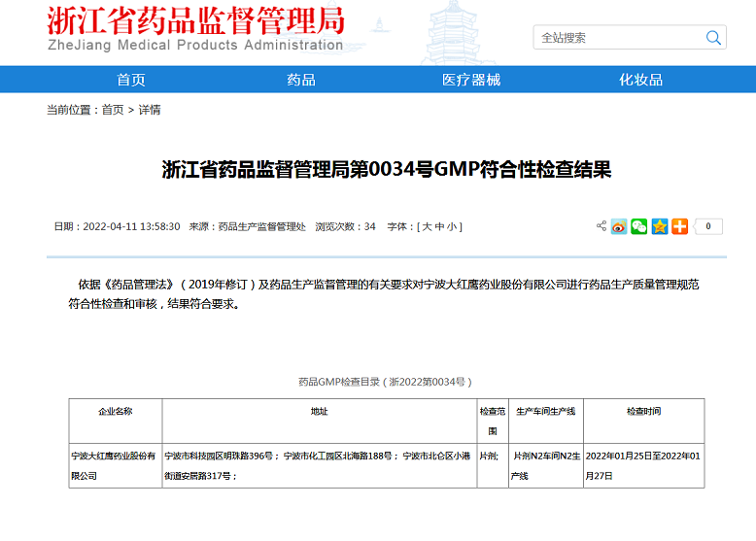Click the 首页 breadcrumb link
The height and width of the screenshot is (541, 756).
pyautogui.click(x=113, y=110)
